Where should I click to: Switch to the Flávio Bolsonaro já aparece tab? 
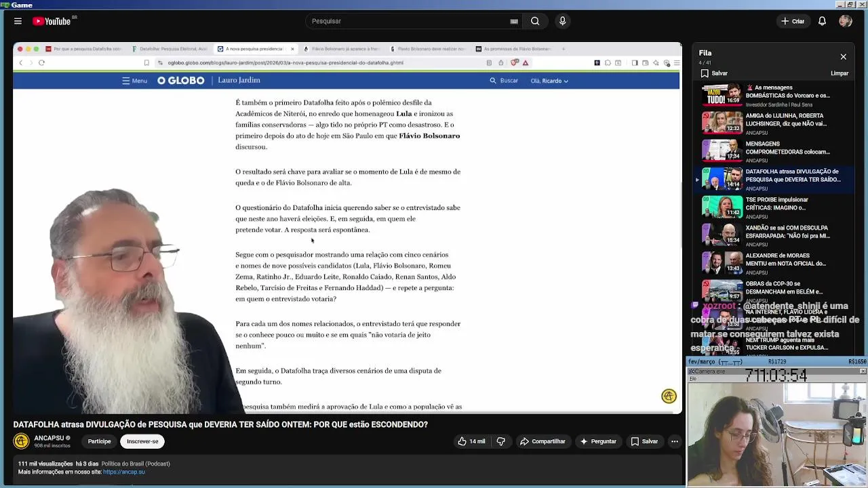[342, 49]
